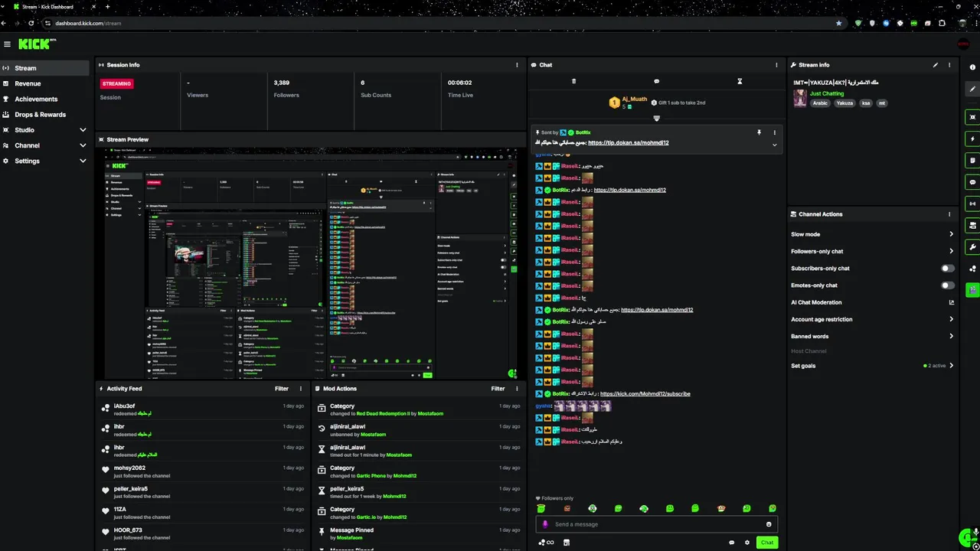Image resolution: width=980 pixels, height=551 pixels.
Task: Bookmark page with star in address bar
Action: [x=838, y=23]
